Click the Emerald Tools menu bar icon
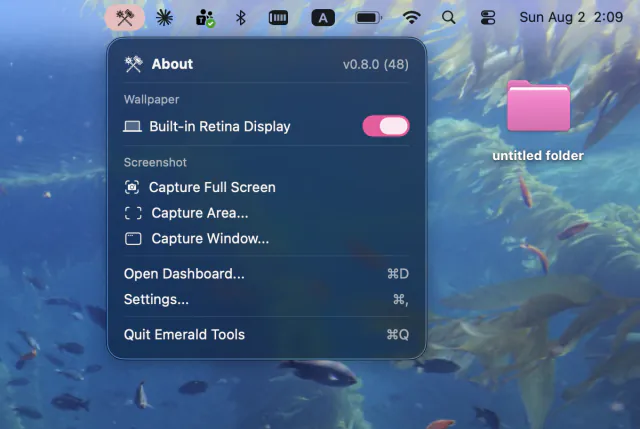 click(125, 18)
